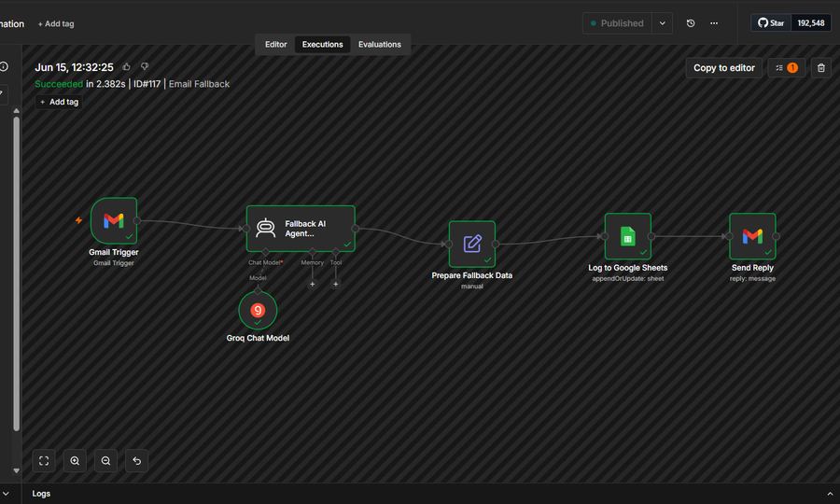The height and width of the screenshot is (504, 840).
Task: Click the executions list scrollbar down arrow
Action: 16,470
